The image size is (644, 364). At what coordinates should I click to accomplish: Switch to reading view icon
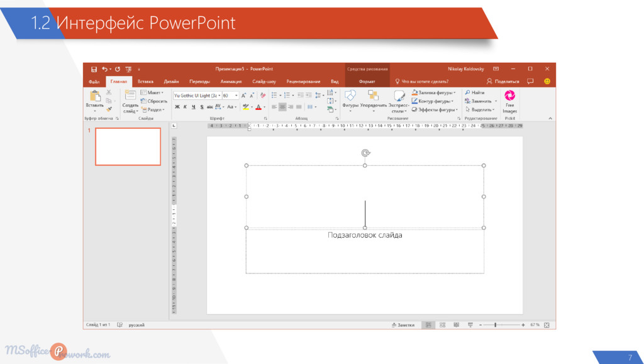(457, 325)
